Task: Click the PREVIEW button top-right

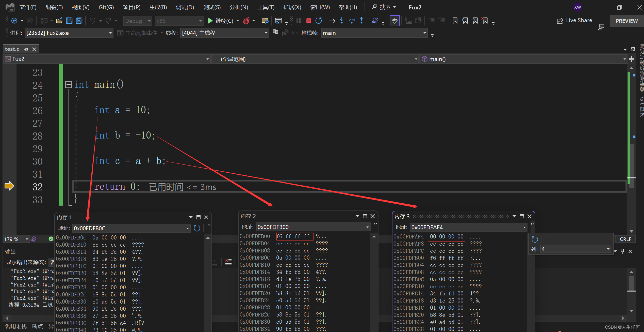Action: (x=627, y=20)
